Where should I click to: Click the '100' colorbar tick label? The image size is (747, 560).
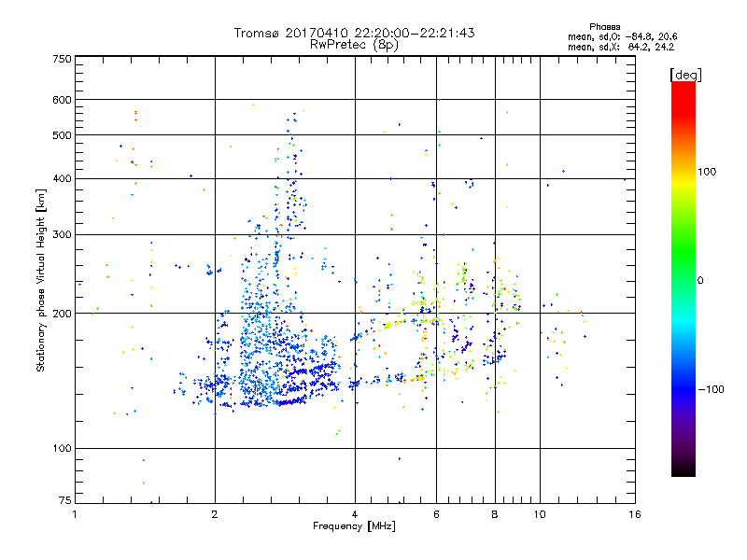click(x=707, y=172)
